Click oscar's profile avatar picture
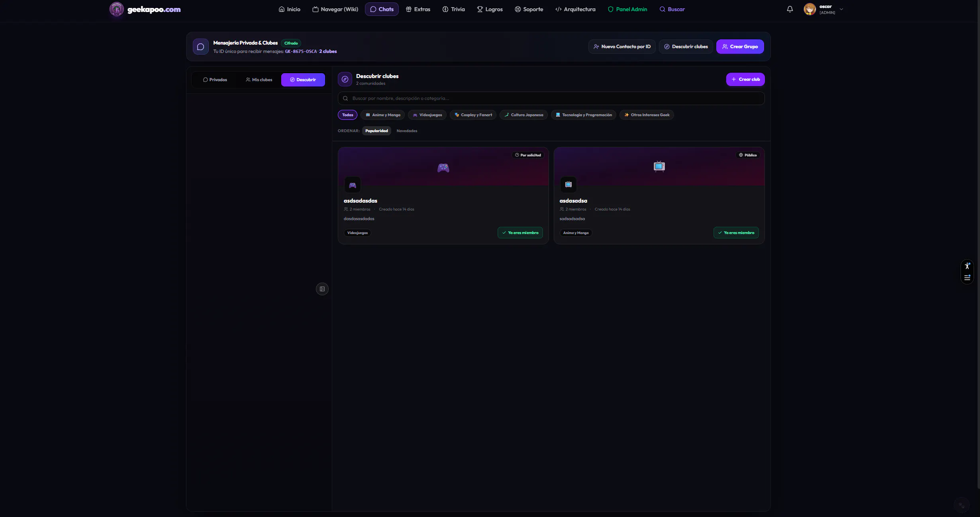The width and height of the screenshot is (980, 517). pyautogui.click(x=809, y=9)
